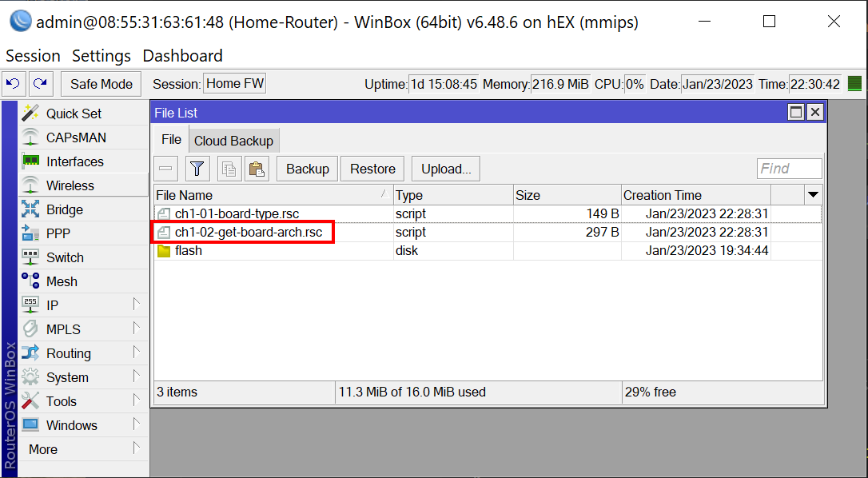
Task: Click the Backup button
Action: [307, 169]
